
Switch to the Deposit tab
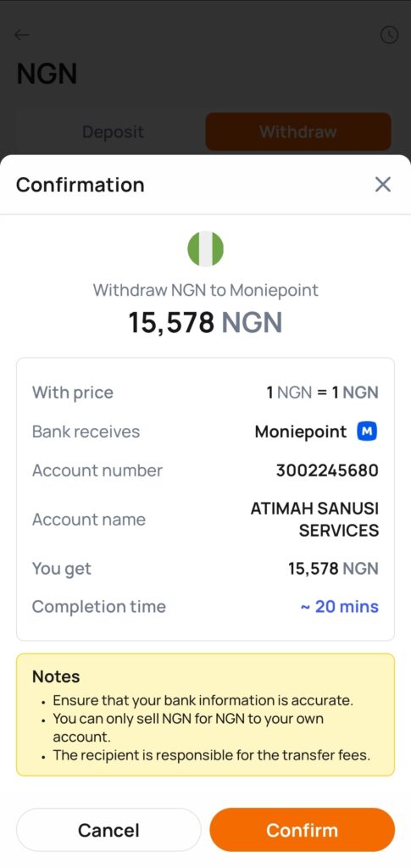point(113,131)
